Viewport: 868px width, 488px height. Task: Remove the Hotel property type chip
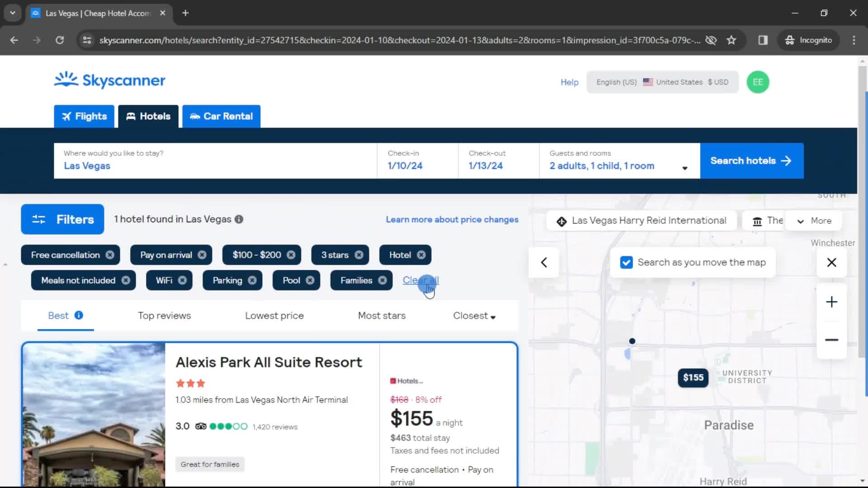(421, 255)
